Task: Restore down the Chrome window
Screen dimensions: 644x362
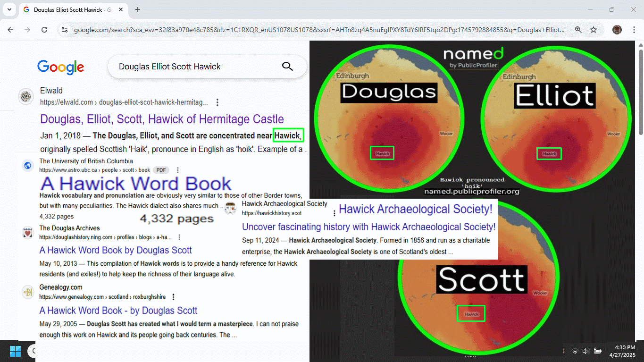Action: 612,9
